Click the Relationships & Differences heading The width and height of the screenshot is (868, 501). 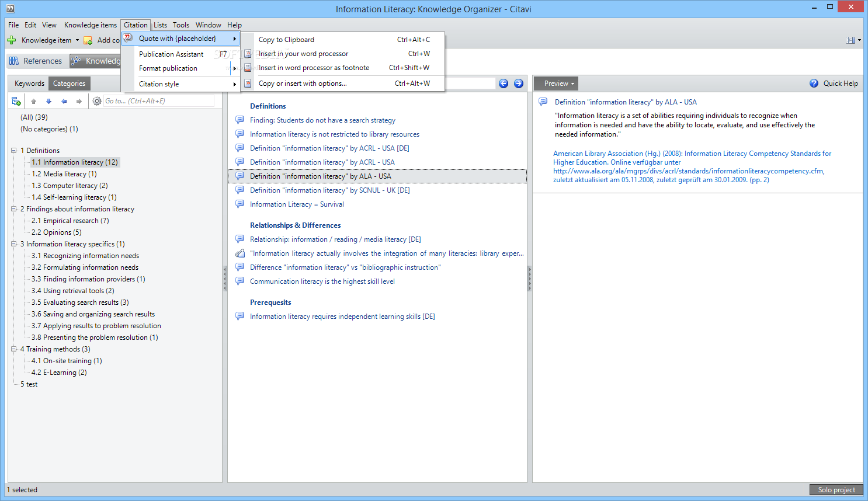pyautogui.click(x=295, y=225)
